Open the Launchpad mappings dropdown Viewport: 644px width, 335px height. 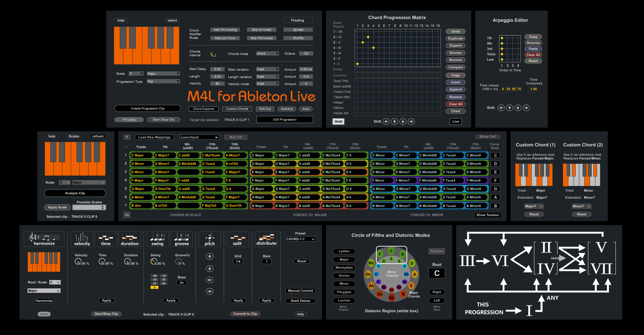[199, 137]
